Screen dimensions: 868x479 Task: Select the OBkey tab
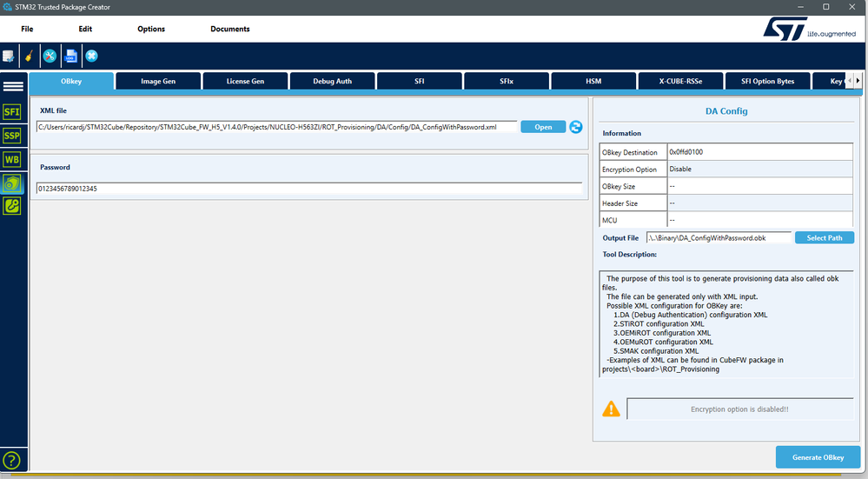(x=71, y=81)
